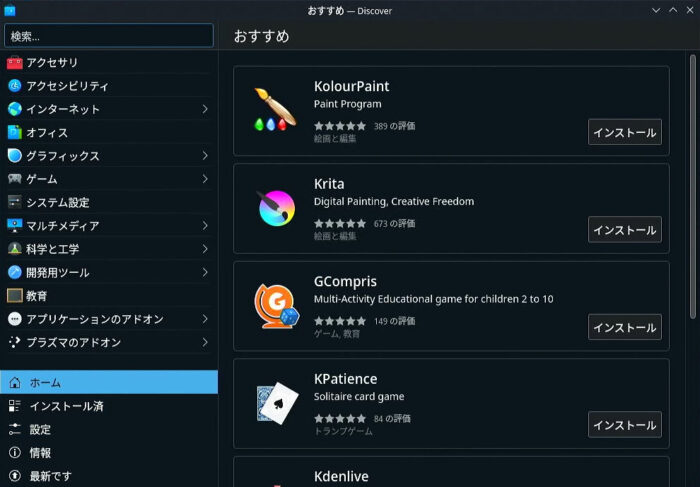The width and height of the screenshot is (700, 487).
Task: Click the Discover app icon in title bar
Action: point(10,10)
